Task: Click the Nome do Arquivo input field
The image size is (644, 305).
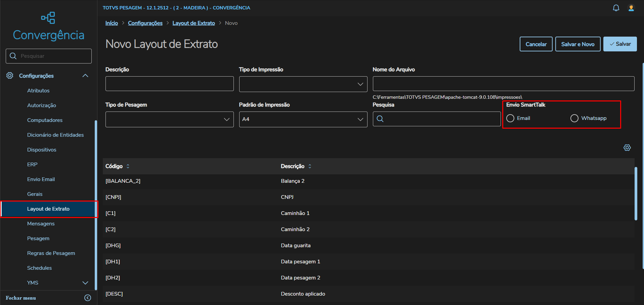Action: click(503, 84)
